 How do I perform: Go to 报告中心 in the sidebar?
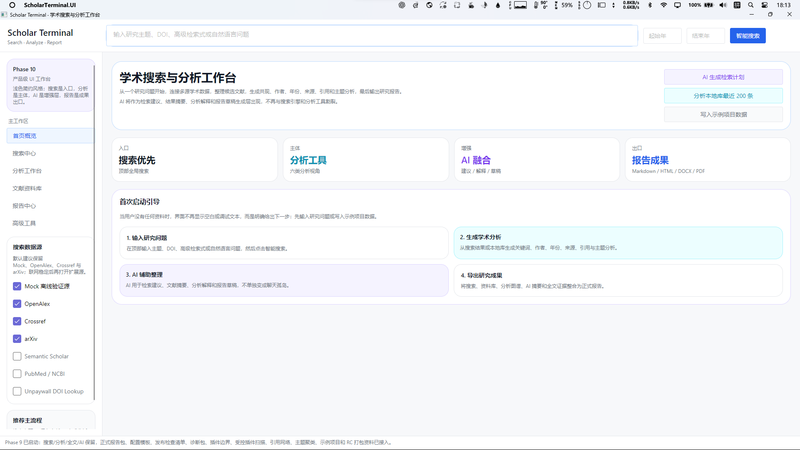click(50, 206)
